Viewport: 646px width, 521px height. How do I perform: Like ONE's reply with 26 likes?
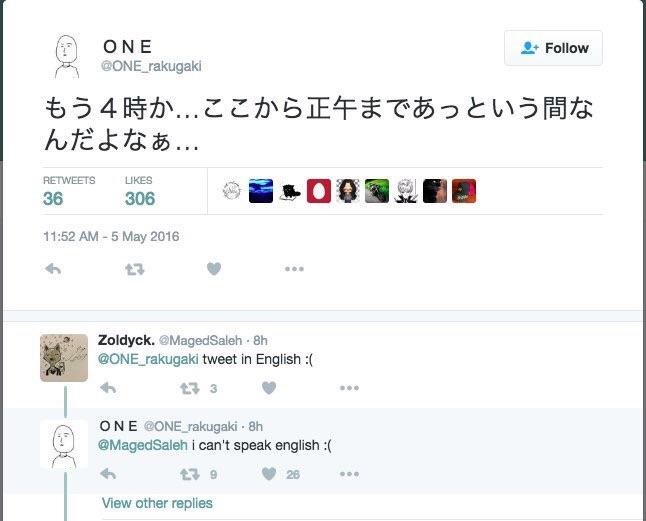click(x=269, y=474)
